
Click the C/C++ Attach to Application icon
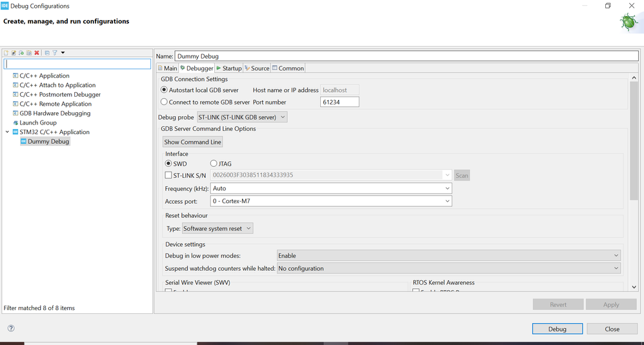pos(15,85)
